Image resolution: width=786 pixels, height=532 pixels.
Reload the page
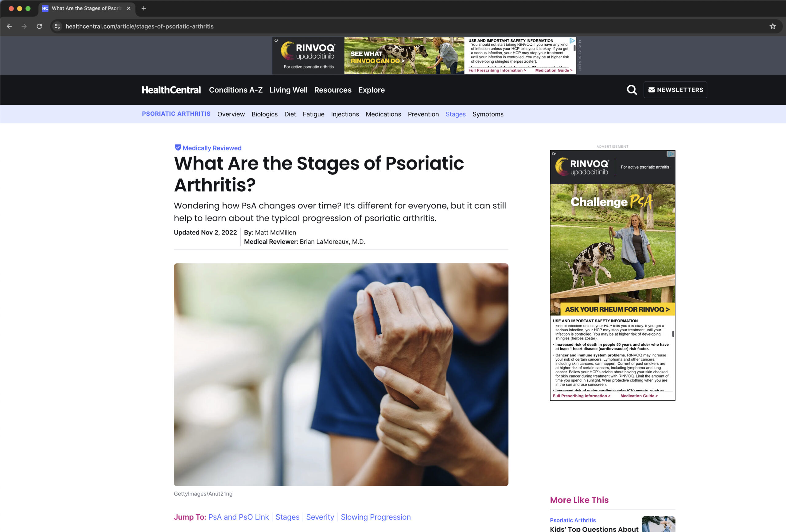pos(39,26)
